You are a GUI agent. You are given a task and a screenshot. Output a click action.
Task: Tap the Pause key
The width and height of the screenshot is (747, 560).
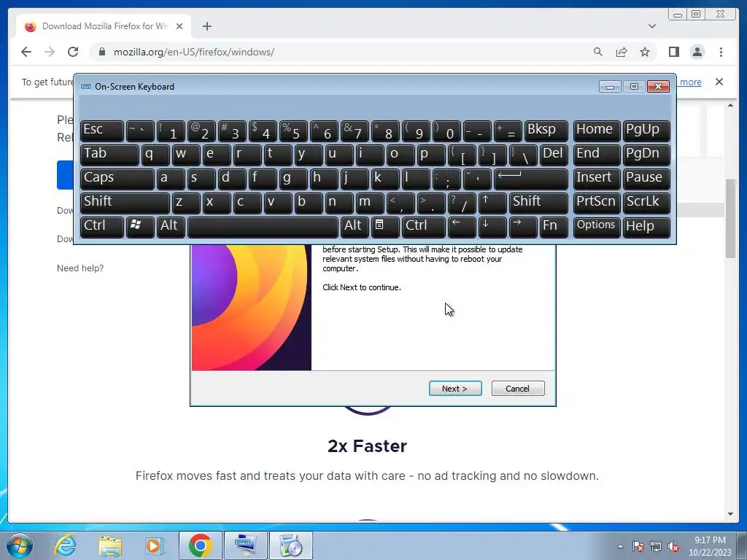click(x=646, y=178)
